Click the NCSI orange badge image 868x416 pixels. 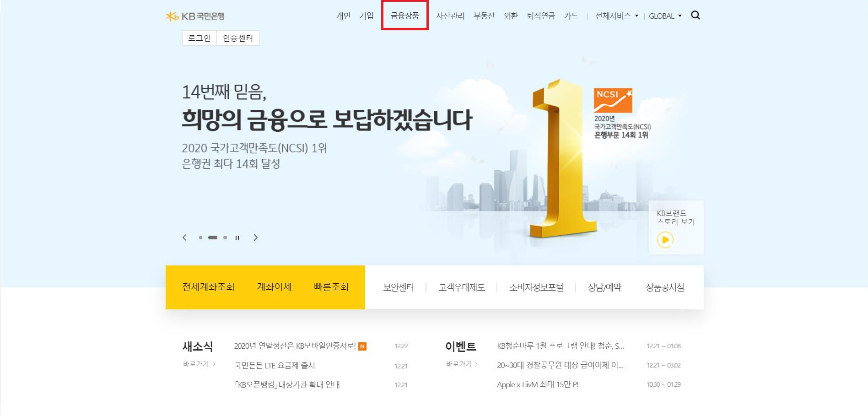click(x=613, y=100)
